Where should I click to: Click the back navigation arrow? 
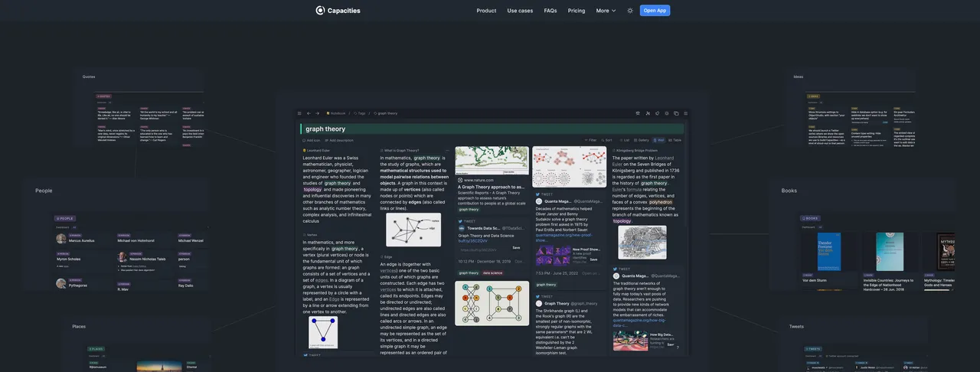click(x=309, y=113)
